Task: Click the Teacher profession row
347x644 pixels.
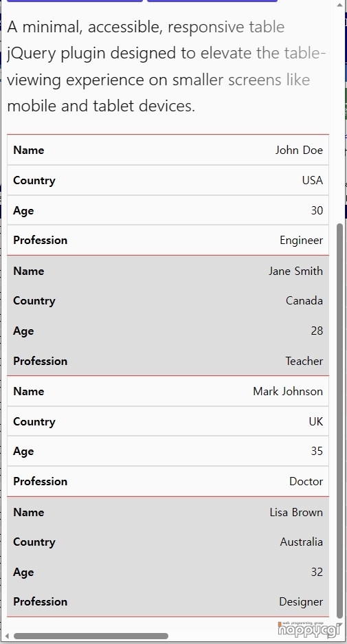Action: [x=168, y=361]
